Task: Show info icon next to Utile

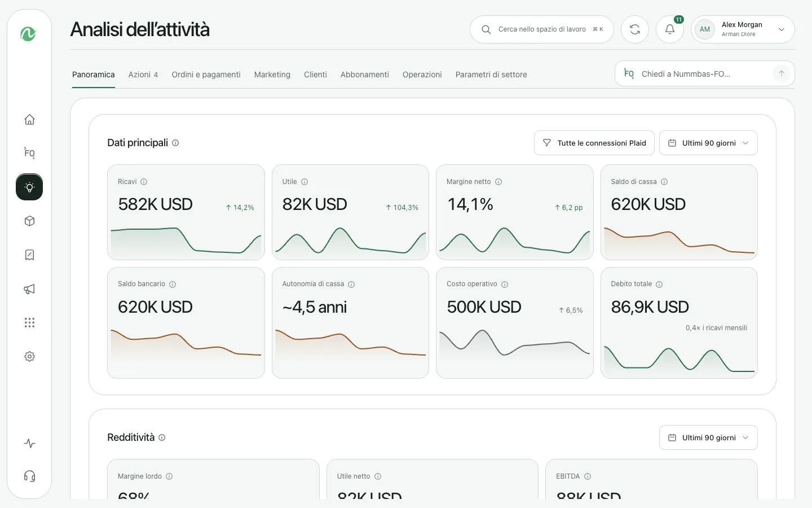Action: 304,182
